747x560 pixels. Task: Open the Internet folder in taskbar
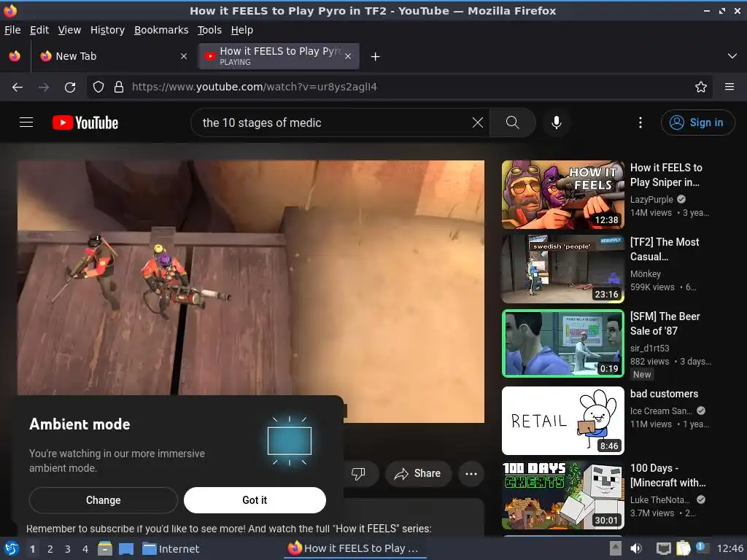click(x=171, y=548)
